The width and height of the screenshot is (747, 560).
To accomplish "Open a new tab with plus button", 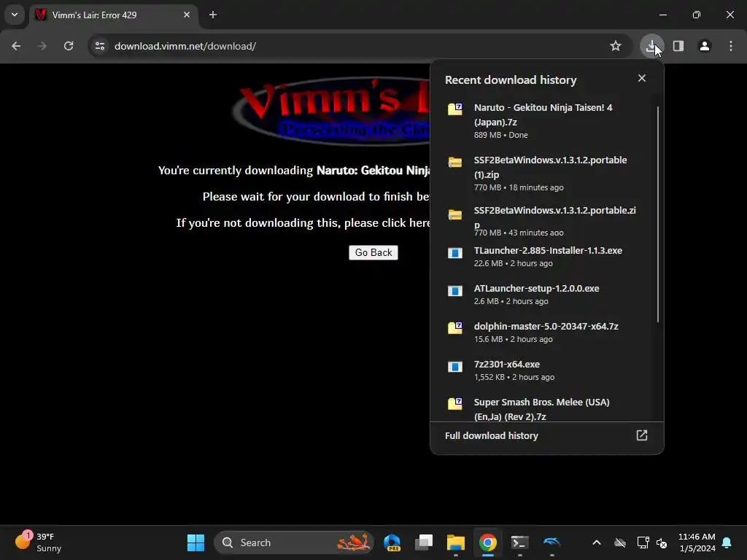I will click(x=213, y=15).
